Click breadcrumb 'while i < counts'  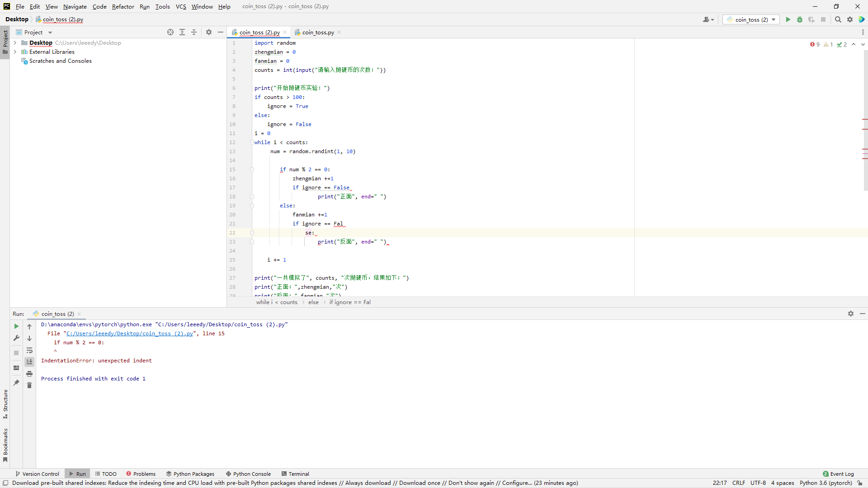pyautogui.click(x=277, y=302)
